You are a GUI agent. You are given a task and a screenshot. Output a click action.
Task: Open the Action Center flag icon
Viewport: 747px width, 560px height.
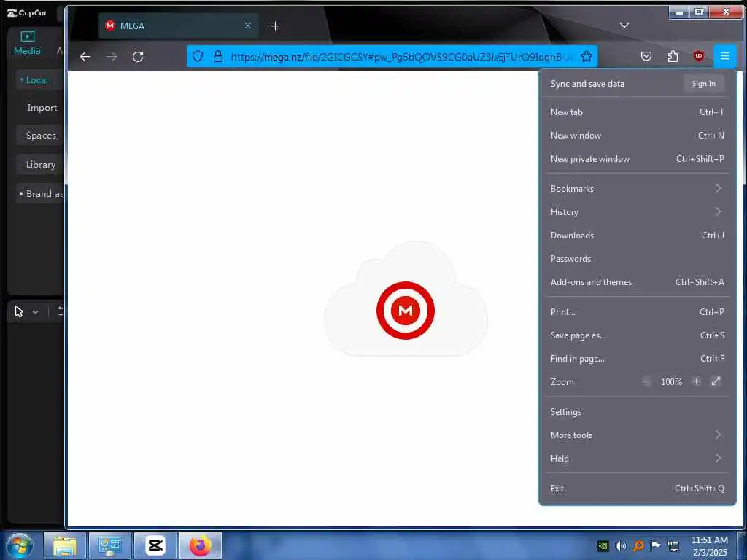[656, 545]
